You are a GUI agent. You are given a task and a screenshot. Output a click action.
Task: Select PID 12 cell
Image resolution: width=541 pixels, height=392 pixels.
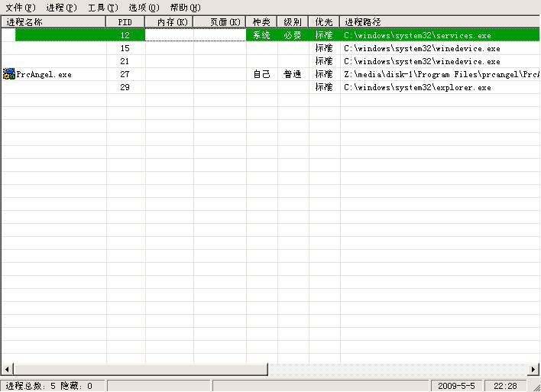pyautogui.click(x=125, y=35)
